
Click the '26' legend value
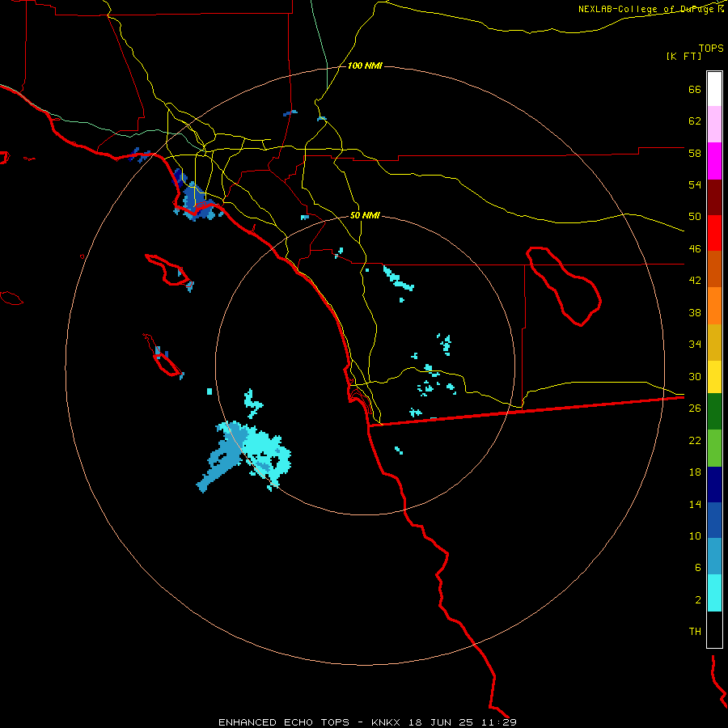[x=695, y=408]
